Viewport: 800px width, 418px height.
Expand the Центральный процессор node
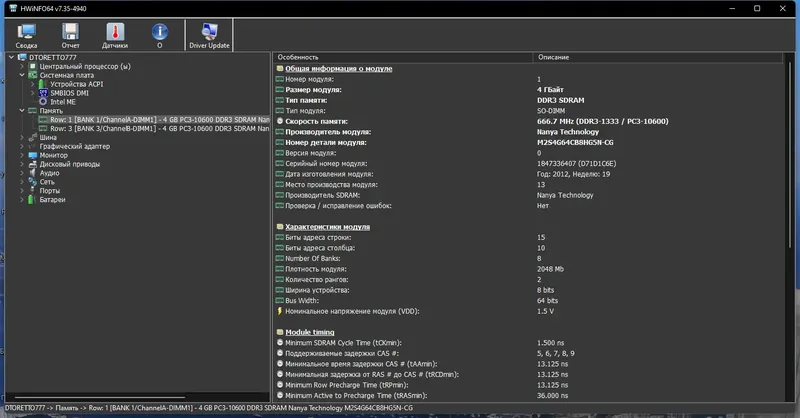22,66
